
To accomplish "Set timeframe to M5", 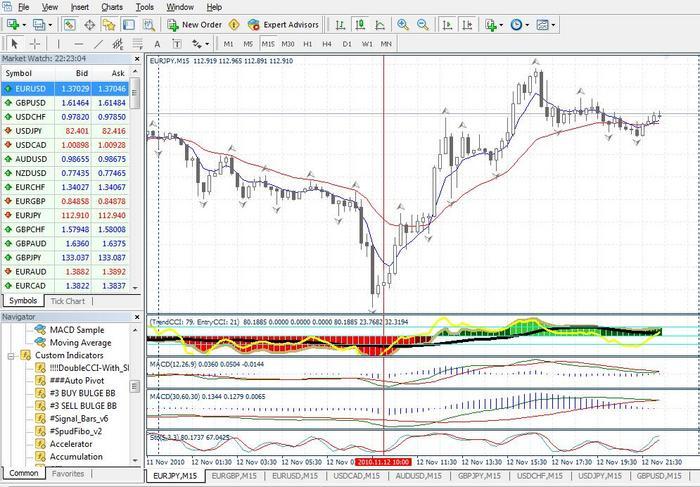I will click(x=248, y=44).
